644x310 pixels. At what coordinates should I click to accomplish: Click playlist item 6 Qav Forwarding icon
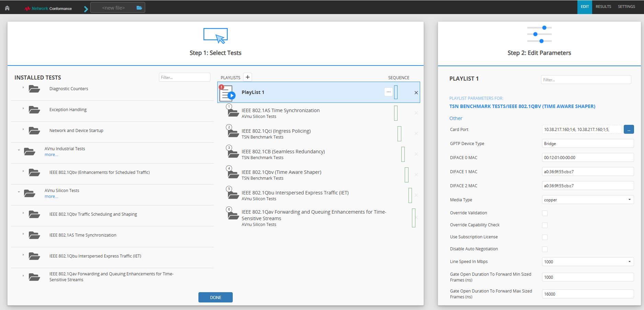(x=233, y=216)
